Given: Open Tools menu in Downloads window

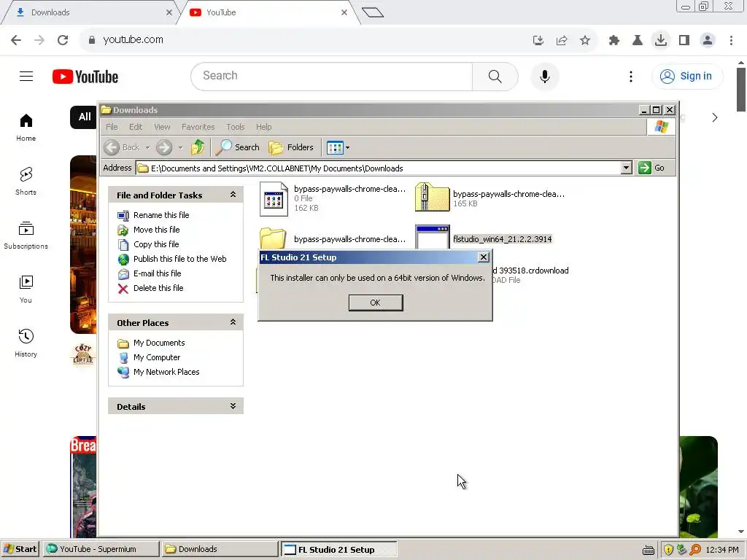Looking at the screenshot, I should [x=236, y=127].
